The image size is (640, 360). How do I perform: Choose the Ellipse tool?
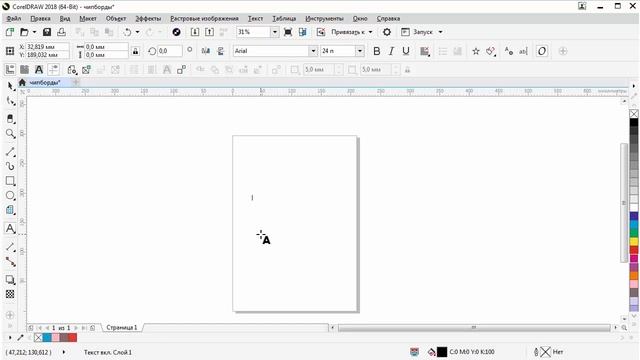pos(11,196)
